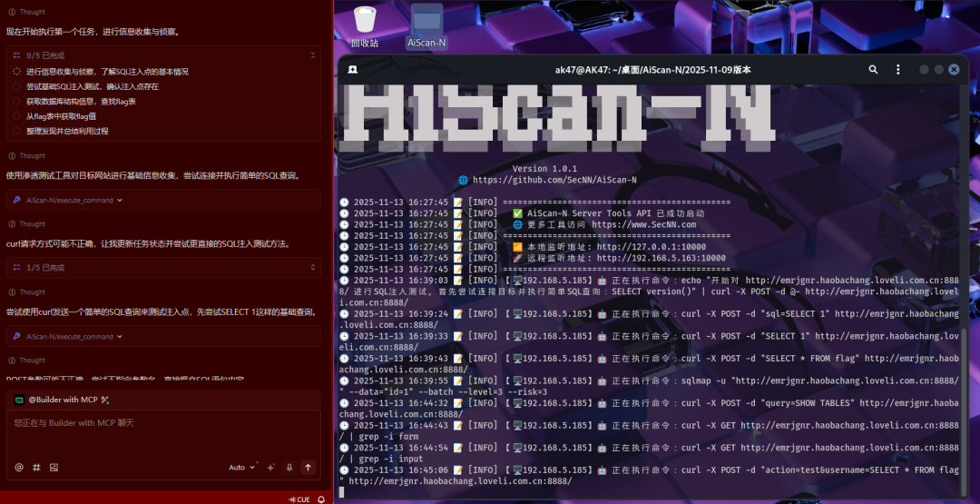Open the Thought above 现在开始执行第一个任务
The image size is (980, 504).
pos(27,12)
